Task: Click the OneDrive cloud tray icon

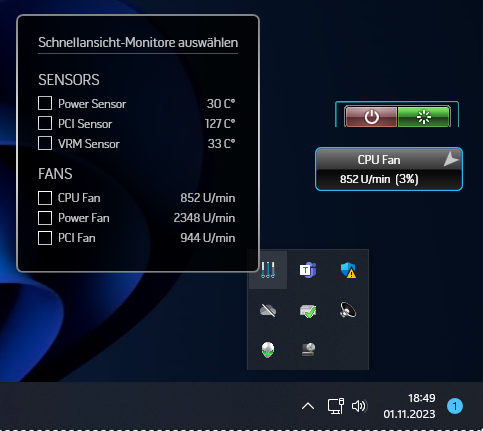Action: pyautogui.click(x=268, y=310)
